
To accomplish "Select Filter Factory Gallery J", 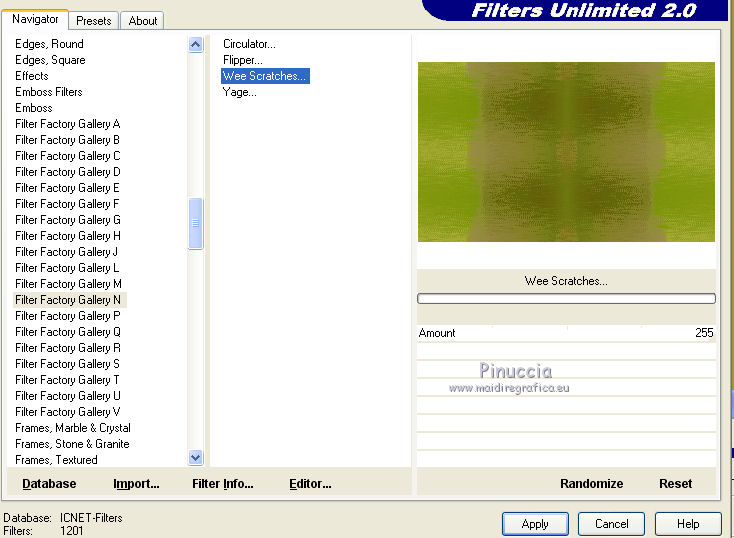I will click(66, 252).
